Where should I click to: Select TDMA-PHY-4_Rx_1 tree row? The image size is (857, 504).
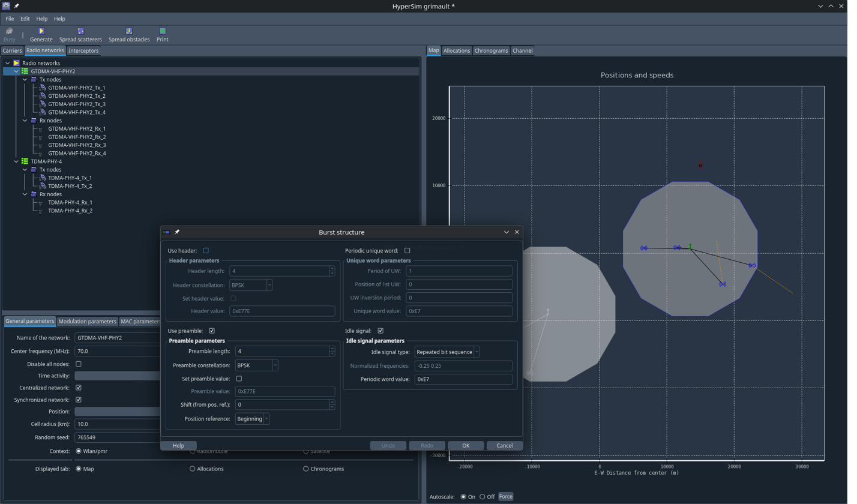point(70,202)
